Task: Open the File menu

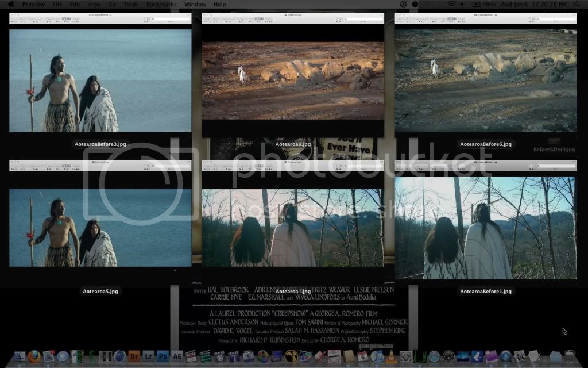Action: [57, 4]
